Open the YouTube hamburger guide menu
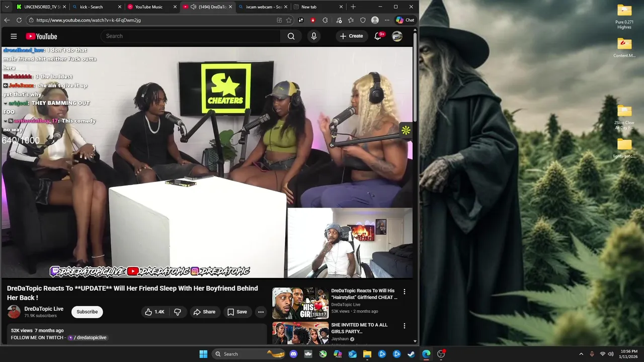 pyautogui.click(x=14, y=36)
